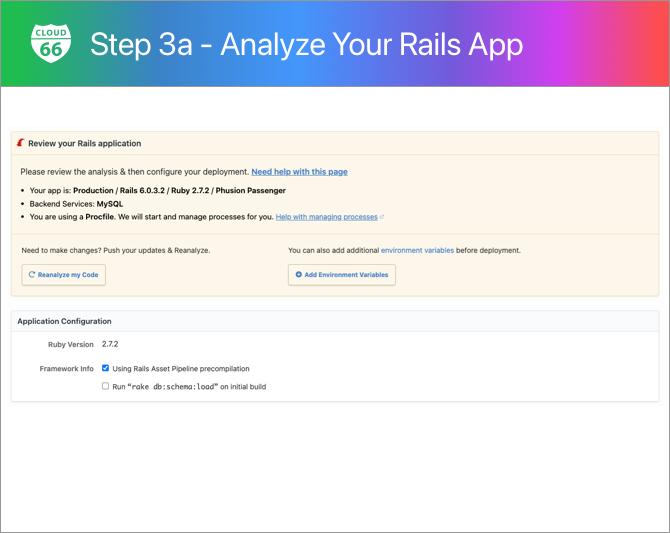Click the Framework Info label
The image size is (670, 533).
(66, 368)
